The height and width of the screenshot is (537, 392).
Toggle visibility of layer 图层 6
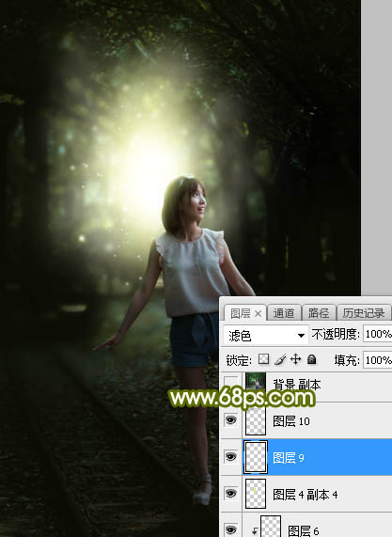point(230,529)
